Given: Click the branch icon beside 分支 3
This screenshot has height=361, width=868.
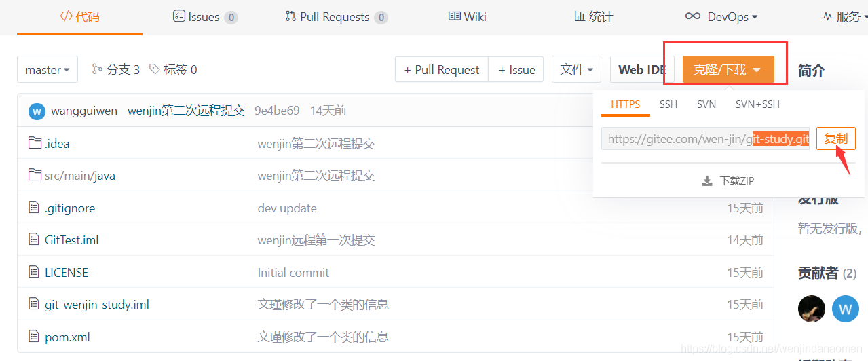Looking at the screenshot, I should point(97,69).
